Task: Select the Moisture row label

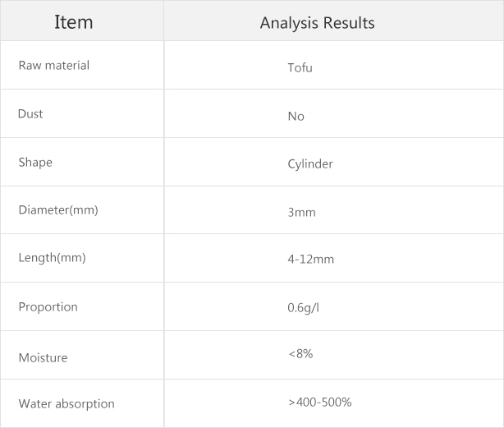Action: pos(43,357)
